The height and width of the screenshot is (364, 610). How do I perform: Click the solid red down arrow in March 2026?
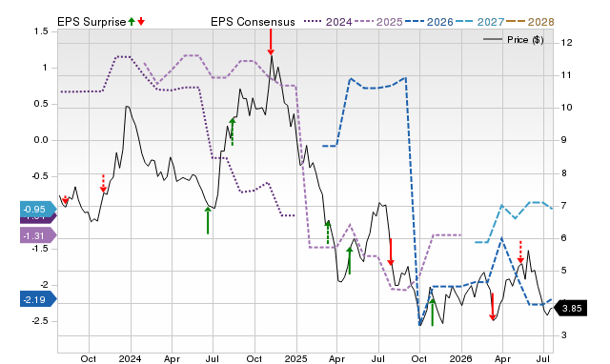(492, 307)
